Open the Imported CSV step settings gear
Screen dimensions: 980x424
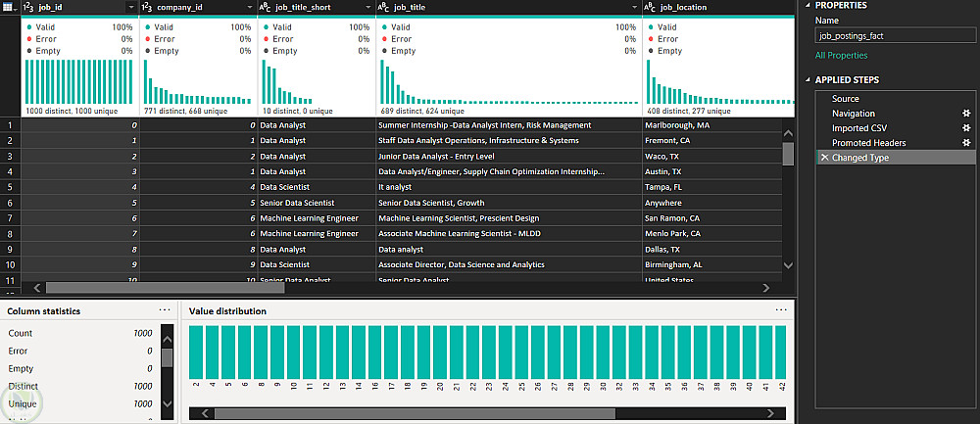click(x=965, y=128)
